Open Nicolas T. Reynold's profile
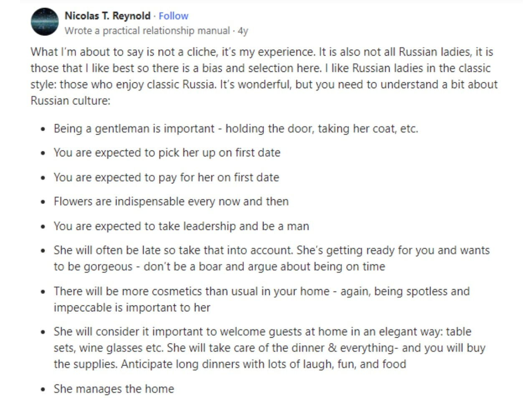532x402 pixels. click(x=107, y=16)
